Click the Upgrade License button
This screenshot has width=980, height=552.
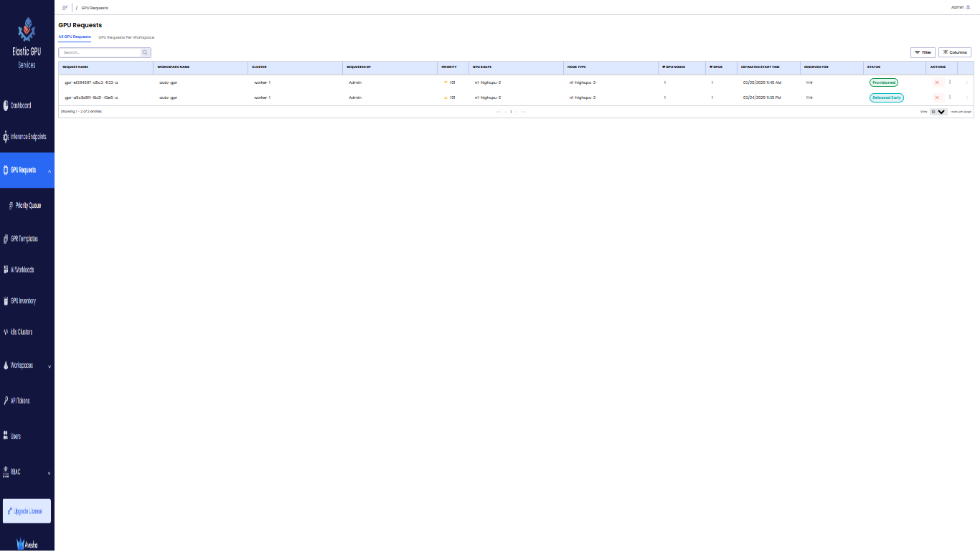click(x=27, y=511)
